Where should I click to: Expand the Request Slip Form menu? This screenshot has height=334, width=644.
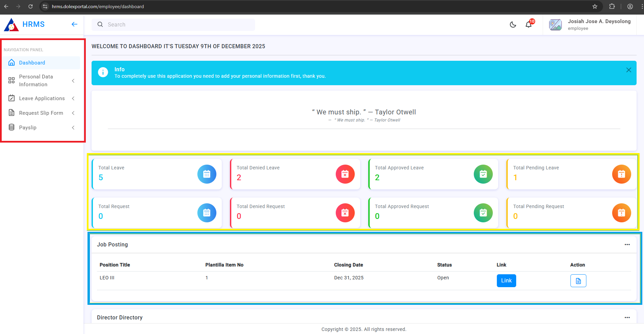(41, 113)
